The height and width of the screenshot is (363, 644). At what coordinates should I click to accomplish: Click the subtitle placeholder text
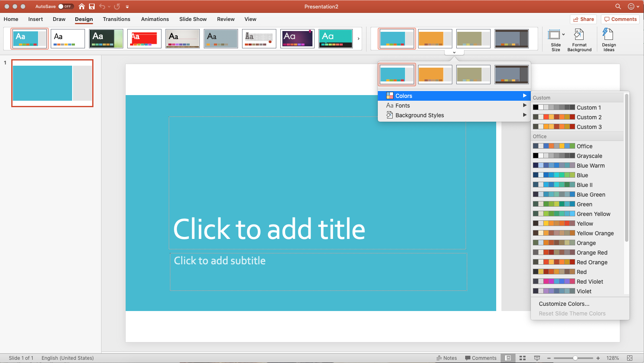[219, 261]
